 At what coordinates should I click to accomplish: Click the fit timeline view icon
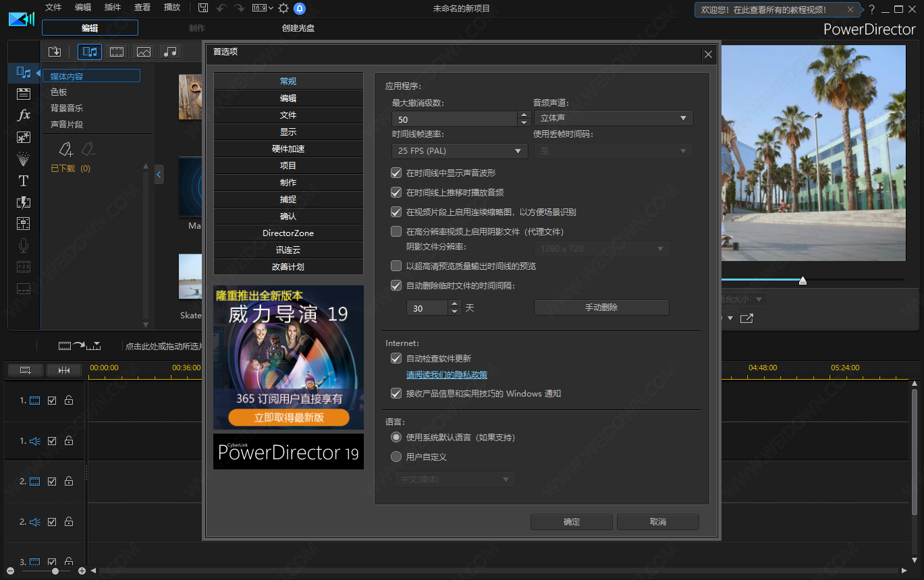pyautogui.click(x=64, y=370)
